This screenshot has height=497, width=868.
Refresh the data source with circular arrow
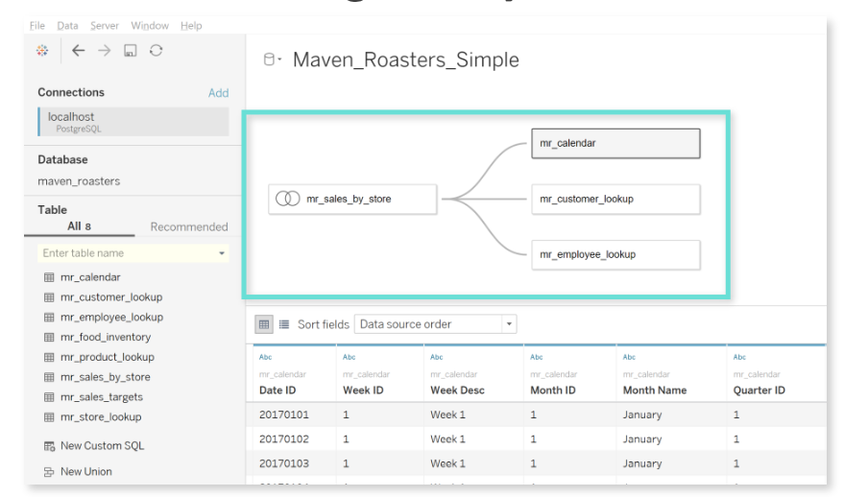pyautogui.click(x=157, y=51)
